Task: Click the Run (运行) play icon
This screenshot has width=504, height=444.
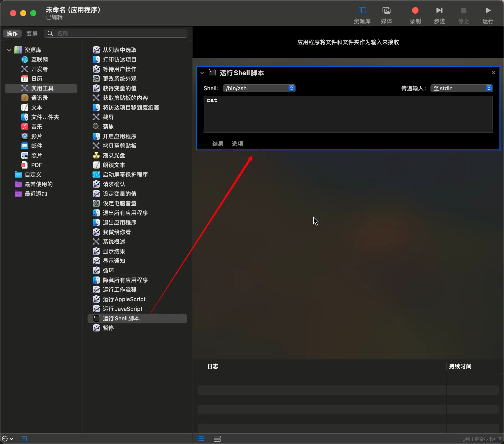Action: pyautogui.click(x=488, y=11)
